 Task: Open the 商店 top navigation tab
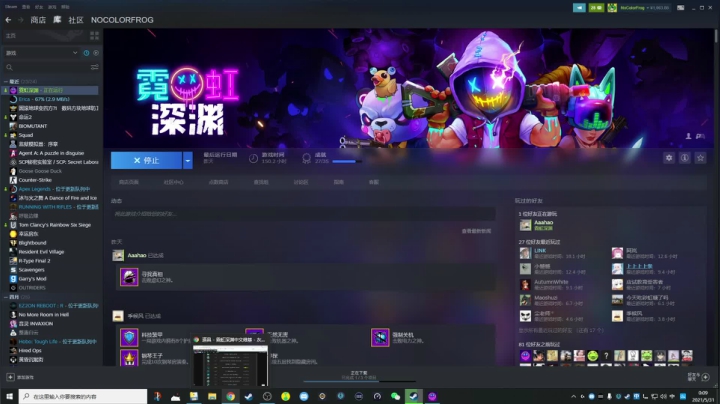coord(38,20)
